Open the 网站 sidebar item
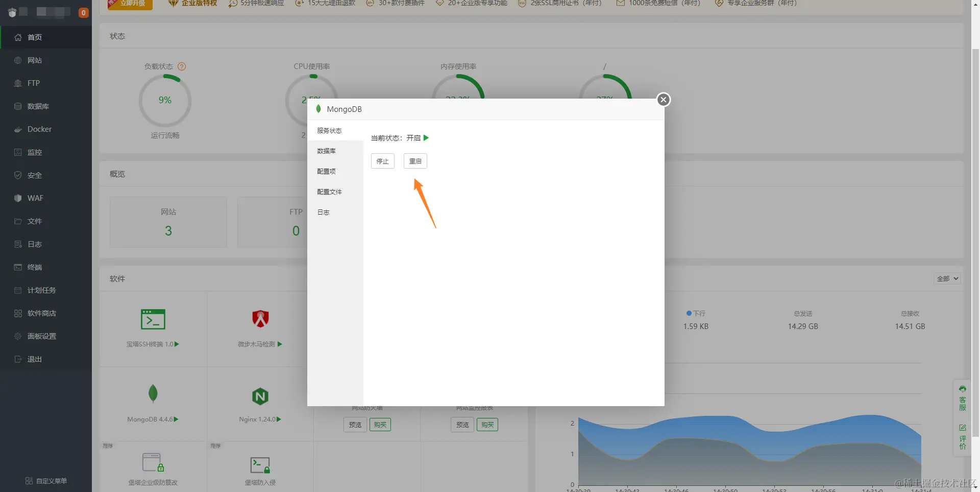Image resolution: width=980 pixels, height=492 pixels. [46, 60]
